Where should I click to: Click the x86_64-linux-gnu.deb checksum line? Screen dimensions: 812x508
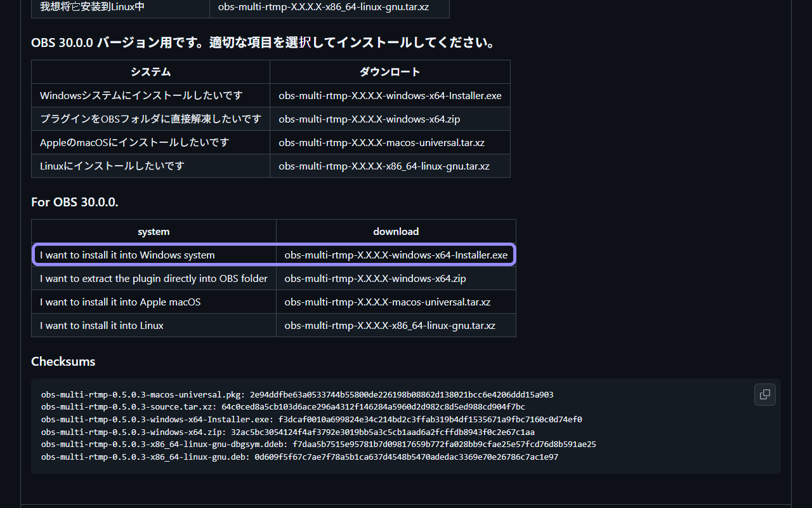(x=299, y=457)
